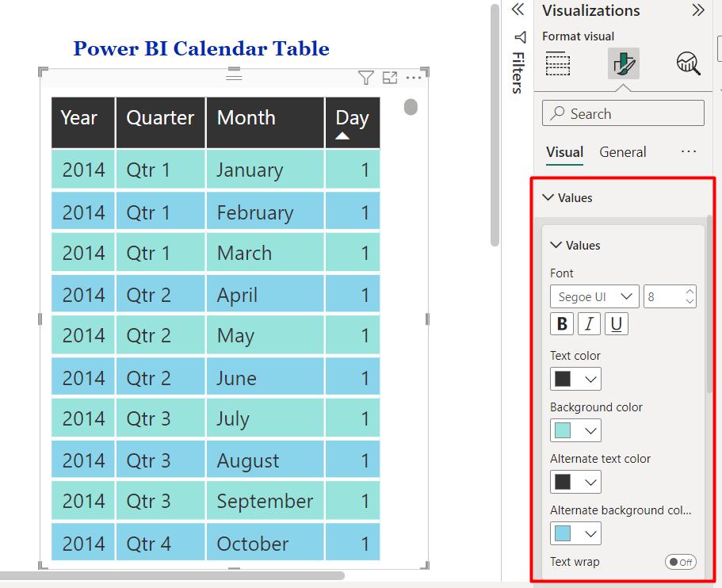Toggle Underline for values font
This screenshot has height=588, width=722.
click(x=616, y=323)
